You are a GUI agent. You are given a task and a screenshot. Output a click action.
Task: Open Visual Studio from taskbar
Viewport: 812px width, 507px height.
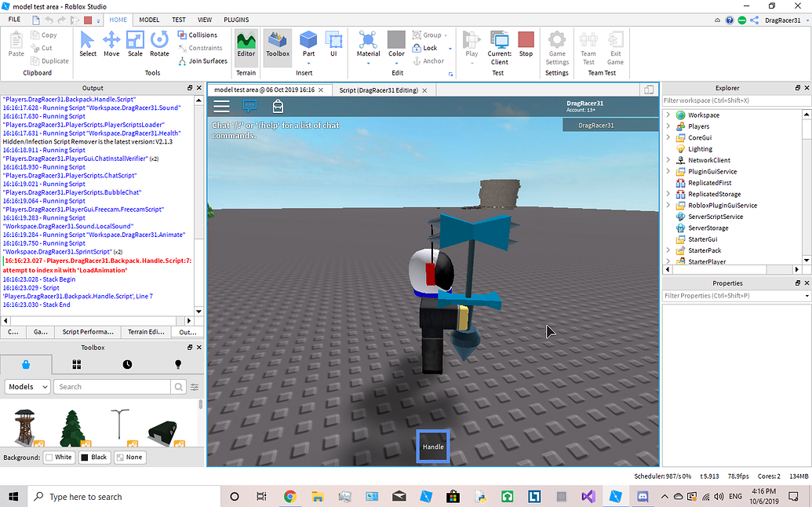click(588, 496)
